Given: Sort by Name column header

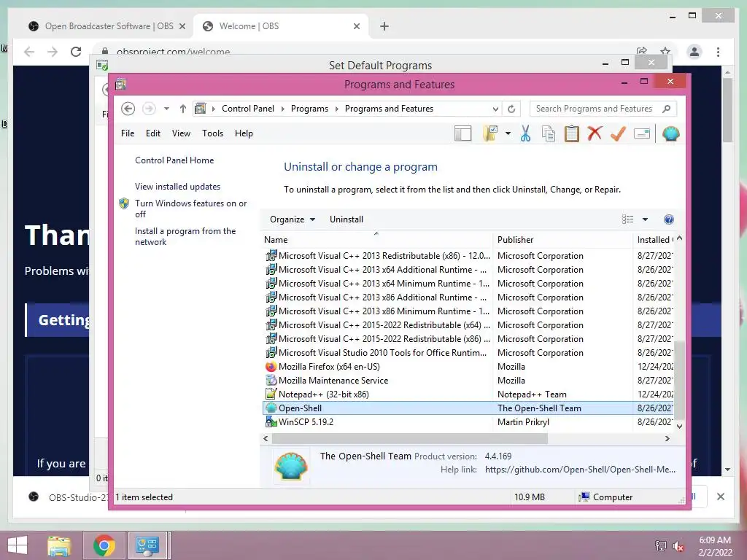Looking at the screenshot, I should point(376,239).
